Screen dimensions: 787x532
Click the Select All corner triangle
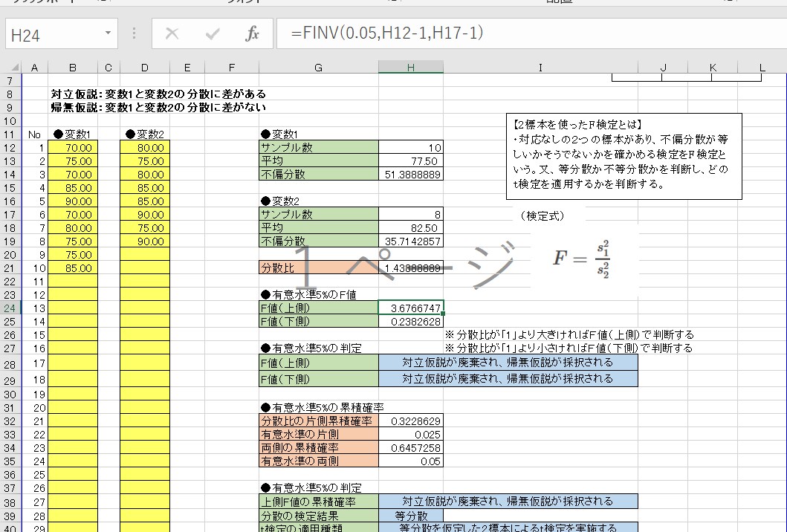tap(15, 68)
